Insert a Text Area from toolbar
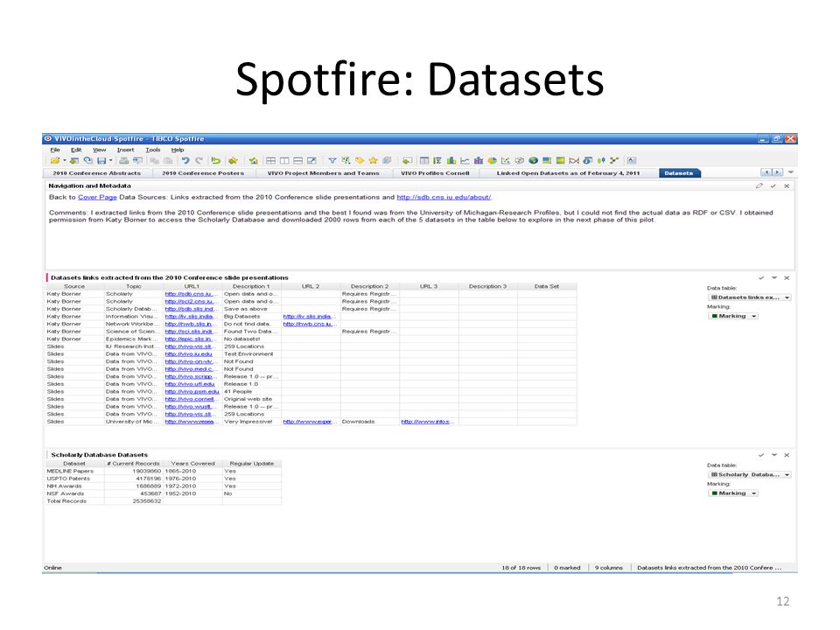This screenshot has width=840, height=630. click(632, 161)
